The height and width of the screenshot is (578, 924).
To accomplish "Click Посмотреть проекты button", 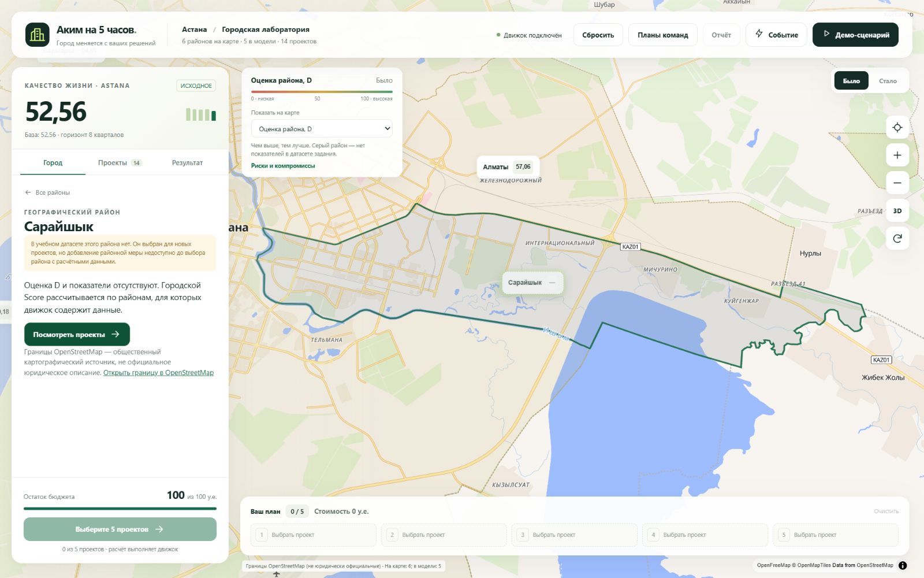I will [77, 334].
